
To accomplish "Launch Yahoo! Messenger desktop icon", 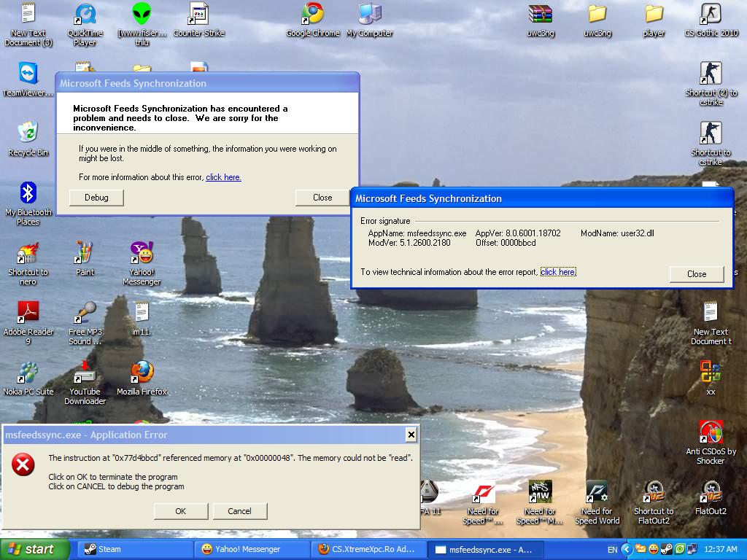I will [x=142, y=263].
